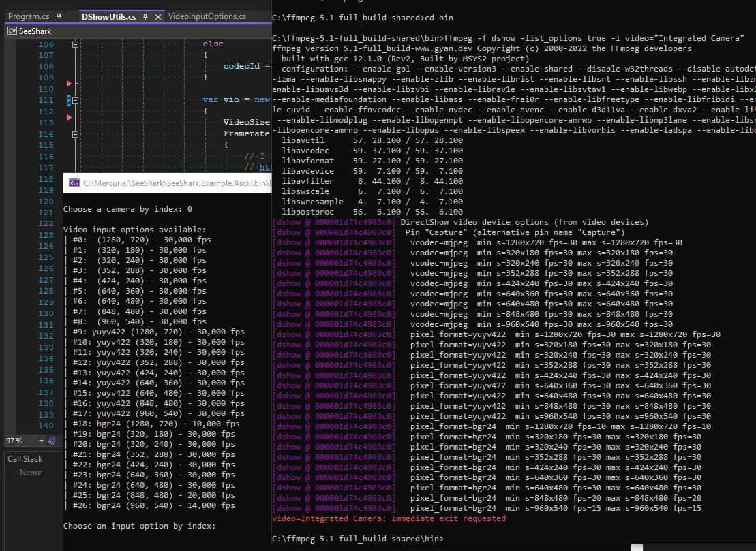This screenshot has width=756, height=551.
Task: Click the title bar path of the SeeShark.Example.Ascii console
Action: (177, 183)
